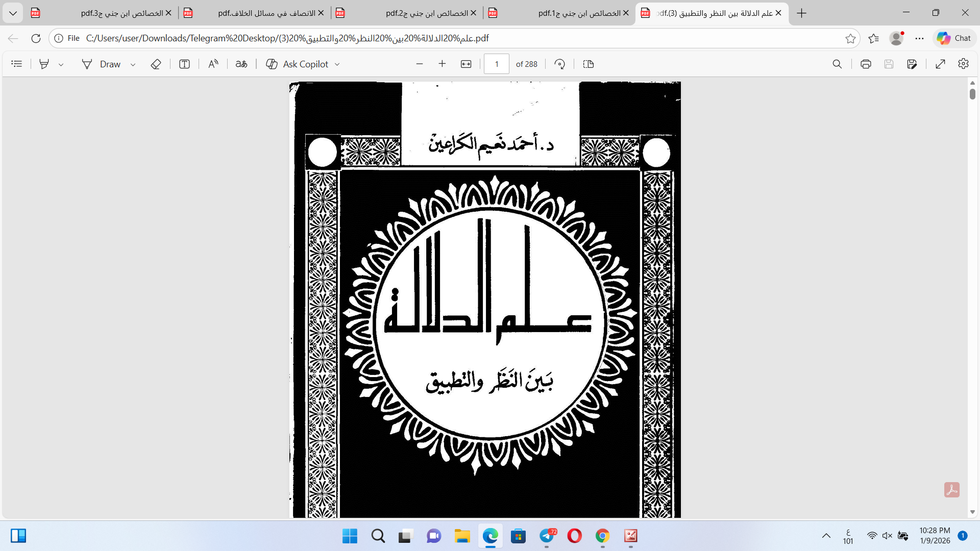
Task: Switch to الخصائص ابن جني ج3 tab
Action: coord(101,13)
